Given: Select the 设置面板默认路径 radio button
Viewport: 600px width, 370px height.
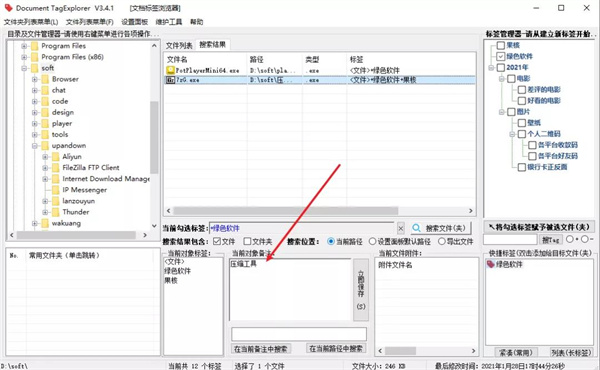Looking at the screenshot, I should tap(372, 241).
